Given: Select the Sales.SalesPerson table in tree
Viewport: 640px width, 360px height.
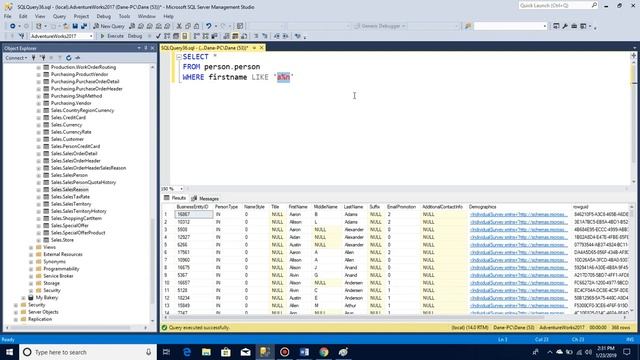Looking at the screenshot, I should 69,175.
